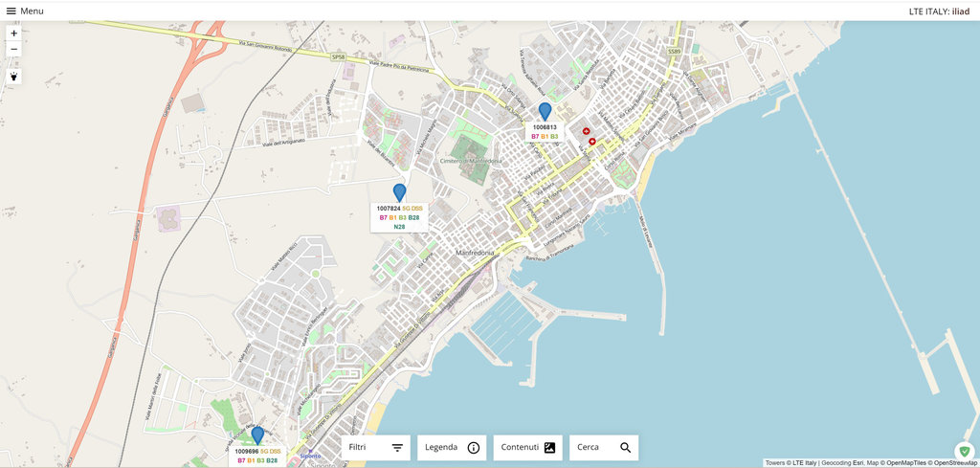Open the Contenuti map content options
980x468 pixels.
(527, 447)
